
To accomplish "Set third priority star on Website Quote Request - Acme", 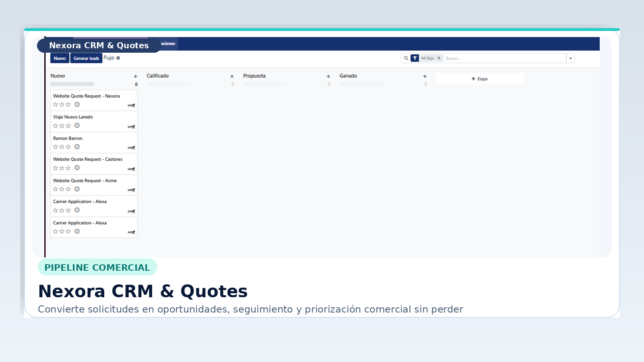I will [68, 189].
